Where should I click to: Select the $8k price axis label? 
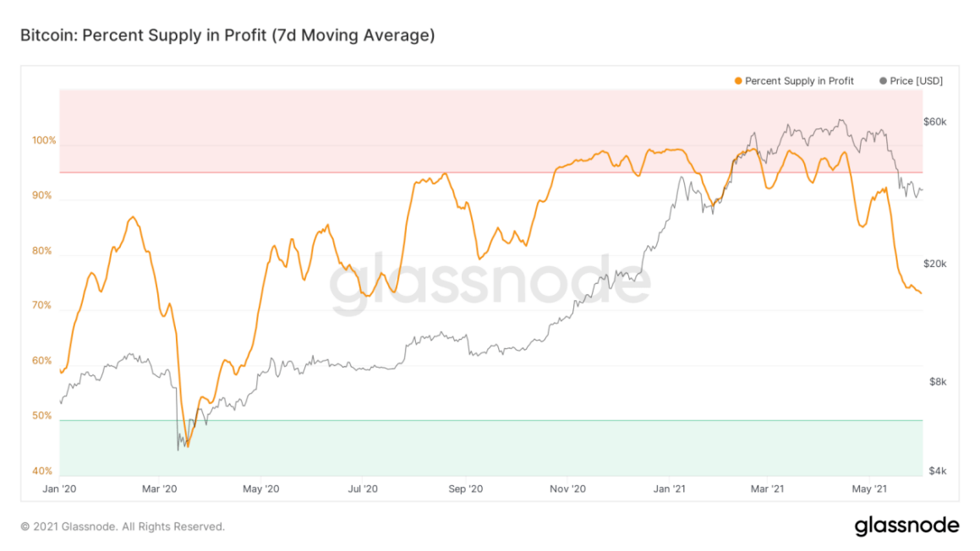click(x=937, y=382)
